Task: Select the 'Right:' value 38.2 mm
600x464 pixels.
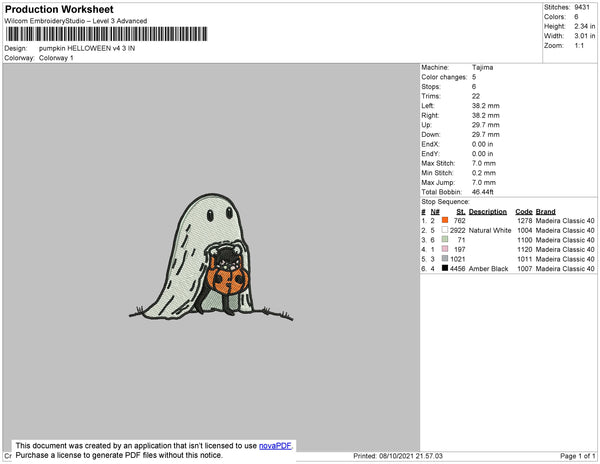Action: coord(486,116)
